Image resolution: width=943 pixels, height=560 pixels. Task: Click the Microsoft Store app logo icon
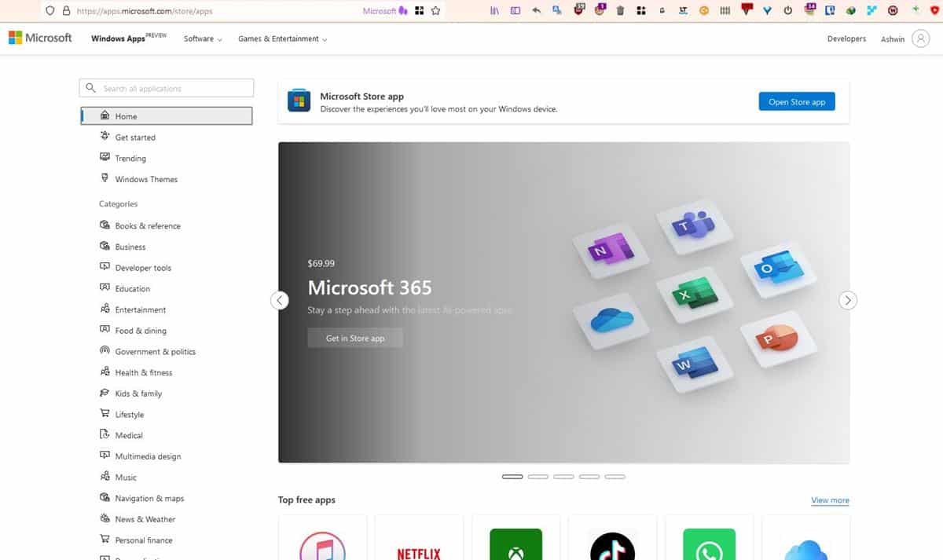click(298, 101)
